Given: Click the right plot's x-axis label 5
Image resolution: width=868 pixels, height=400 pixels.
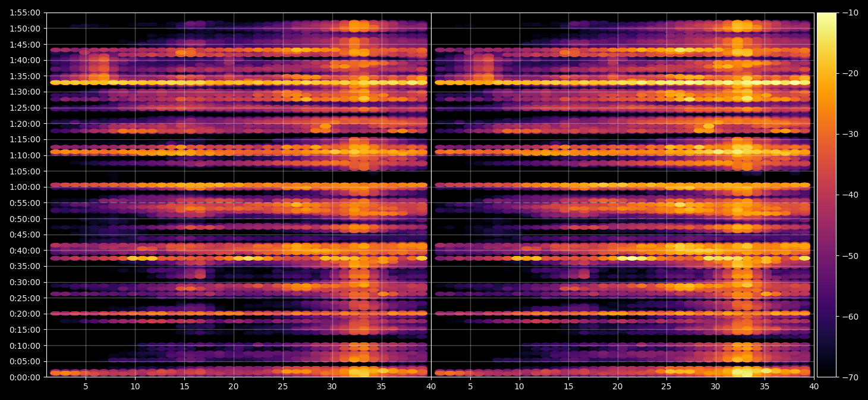Looking at the screenshot, I should coord(470,386).
